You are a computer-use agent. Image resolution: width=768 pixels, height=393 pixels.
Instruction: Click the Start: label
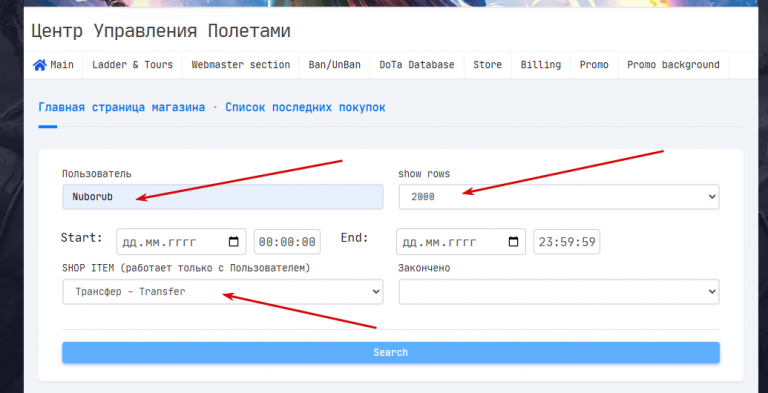click(81, 238)
